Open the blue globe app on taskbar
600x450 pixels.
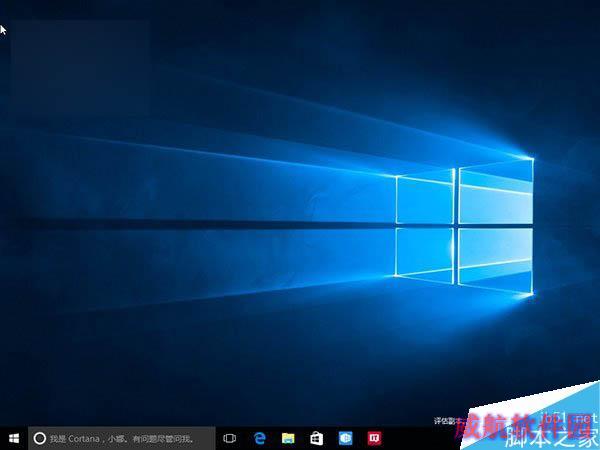(346, 438)
